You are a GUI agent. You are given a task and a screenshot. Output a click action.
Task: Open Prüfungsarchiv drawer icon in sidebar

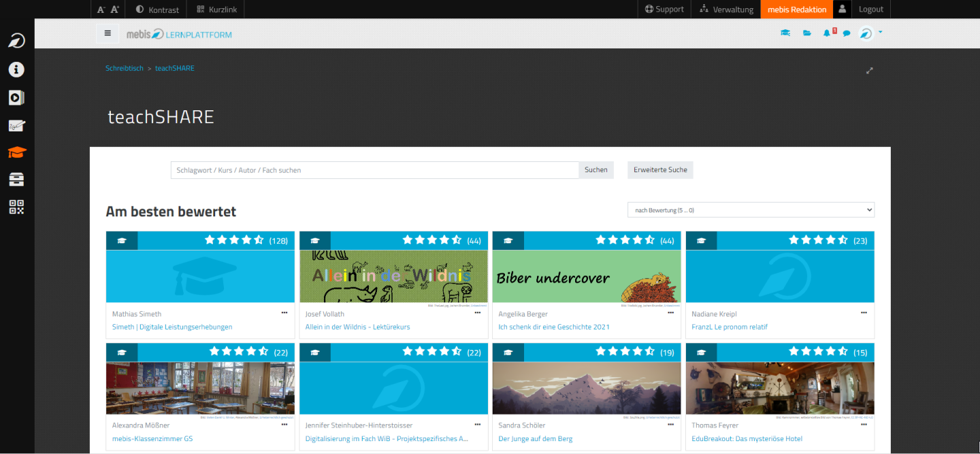[16, 180]
